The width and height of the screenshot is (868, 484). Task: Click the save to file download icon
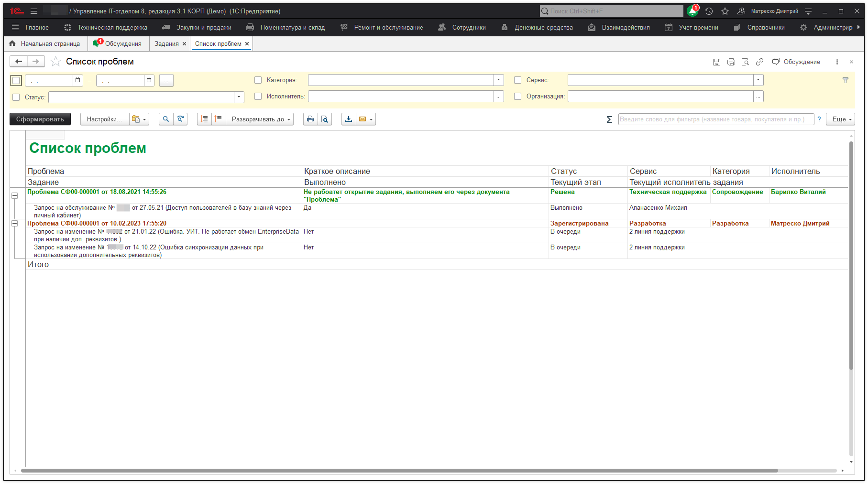[349, 119]
